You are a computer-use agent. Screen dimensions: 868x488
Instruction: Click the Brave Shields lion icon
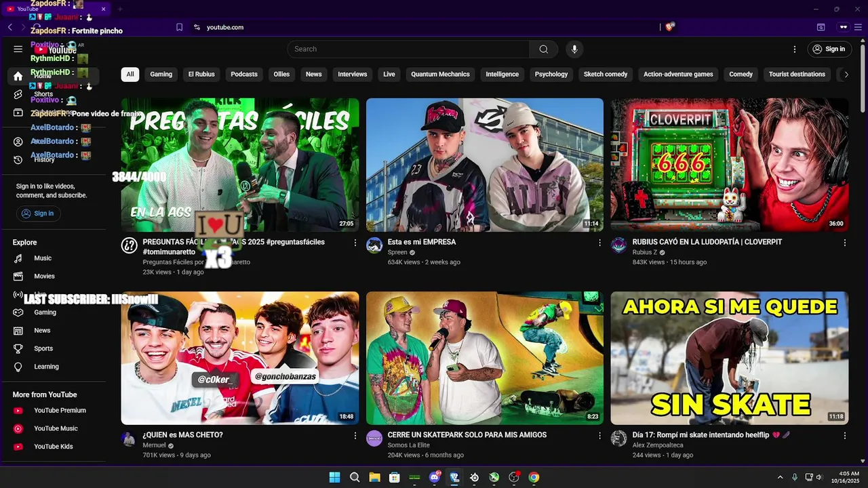[670, 27]
